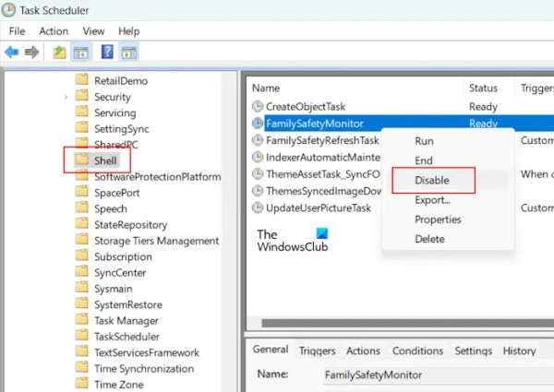Click the StateRepository folder icon
The height and width of the screenshot is (392, 554).
[x=82, y=223]
